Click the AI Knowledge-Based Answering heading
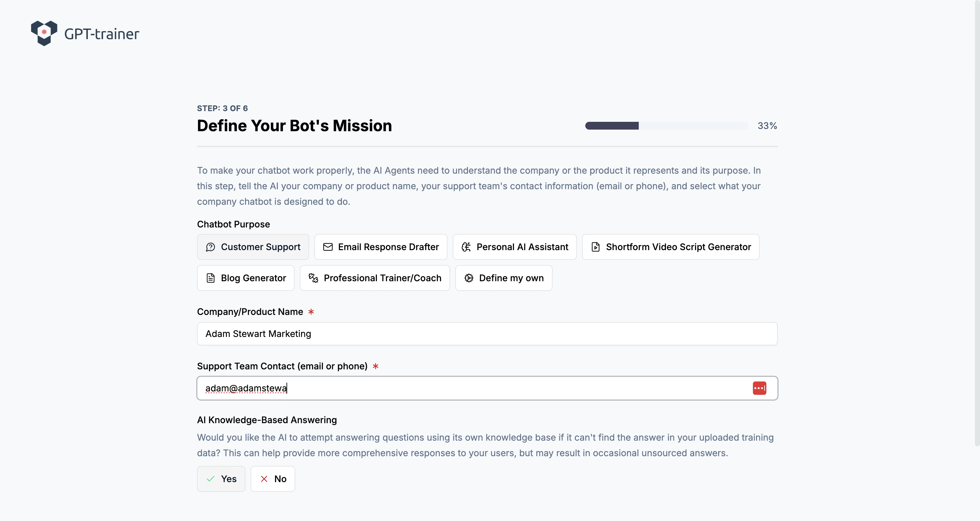 267,420
